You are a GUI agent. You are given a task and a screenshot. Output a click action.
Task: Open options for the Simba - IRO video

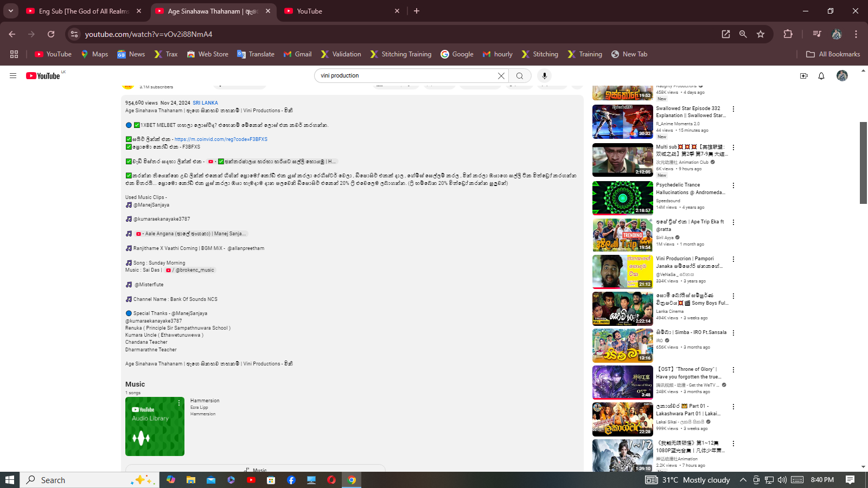click(733, 333)
